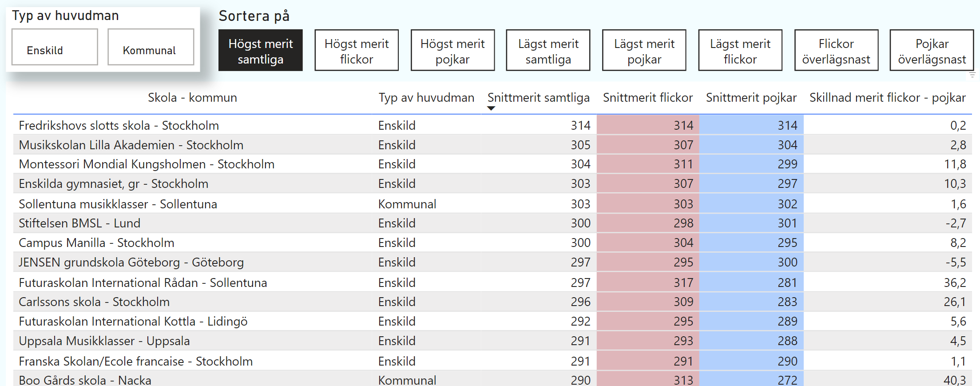Sort table by Skola - kommun header

click(x=192, y=98)
